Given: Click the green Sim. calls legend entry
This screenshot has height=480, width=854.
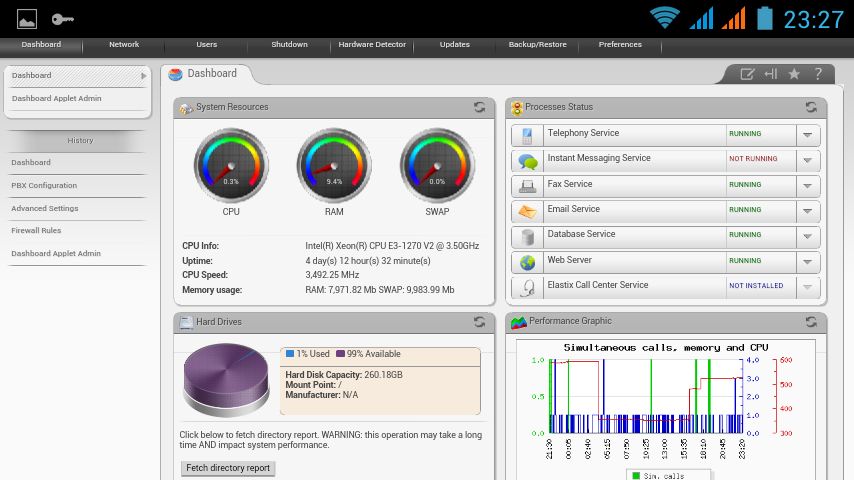Looking at the screenshot, I should coord(658,476).
